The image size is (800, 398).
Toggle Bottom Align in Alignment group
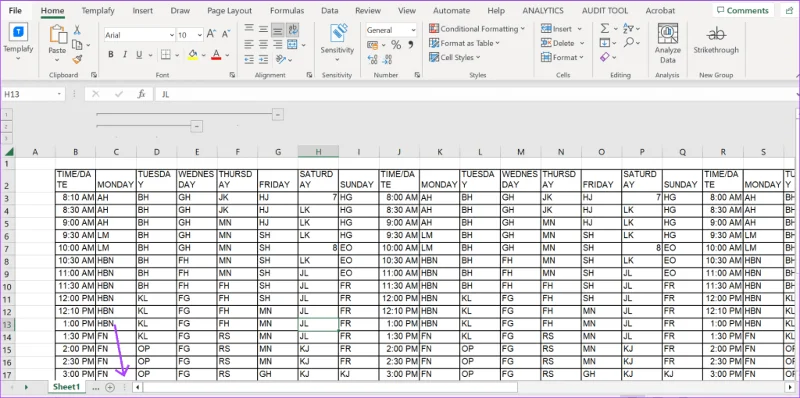coord(278,30)
